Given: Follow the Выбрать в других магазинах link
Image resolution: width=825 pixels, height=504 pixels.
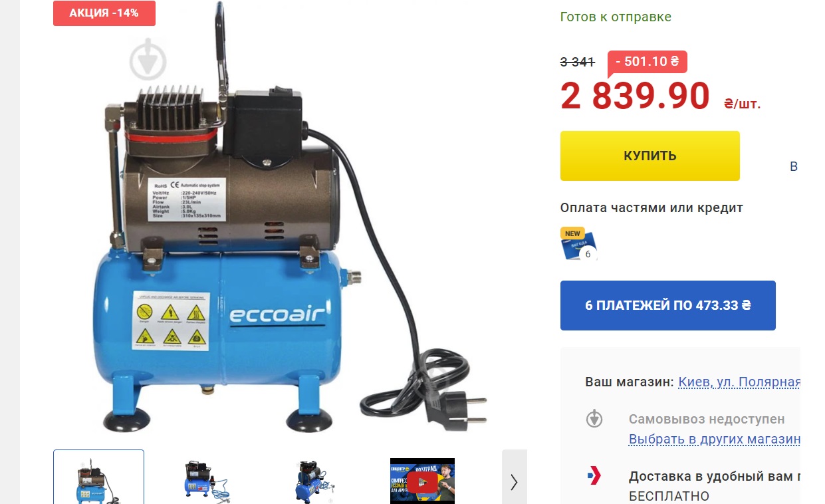Looking at the screenshot, I should pyautogui.click(x=715, y=440).
